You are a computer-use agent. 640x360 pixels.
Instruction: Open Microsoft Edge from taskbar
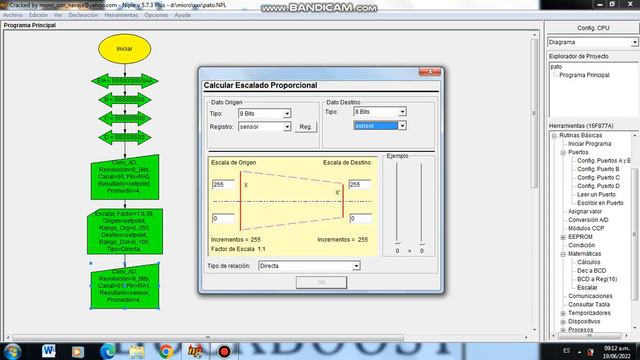click(107, 351)
